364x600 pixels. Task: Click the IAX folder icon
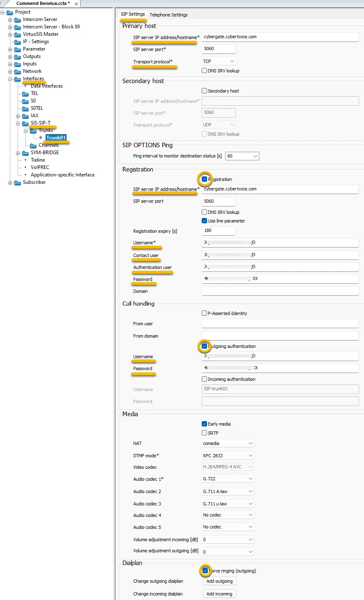click(x=25, y=116)
